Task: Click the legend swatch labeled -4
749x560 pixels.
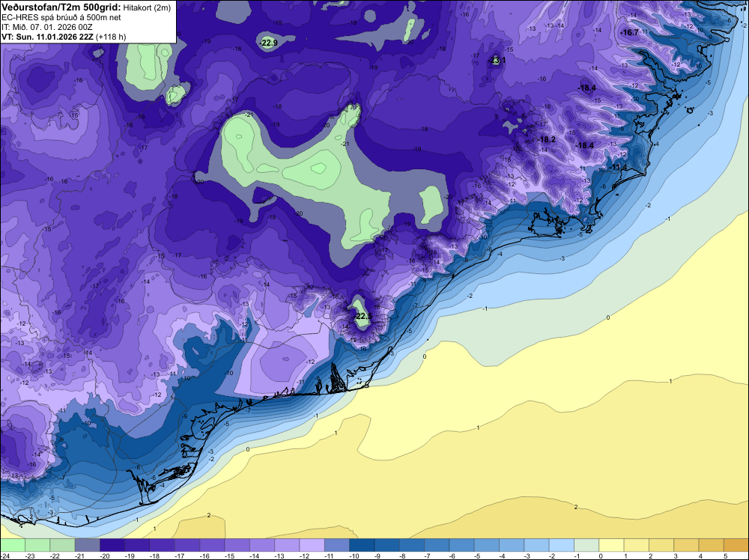Action: 512,545
